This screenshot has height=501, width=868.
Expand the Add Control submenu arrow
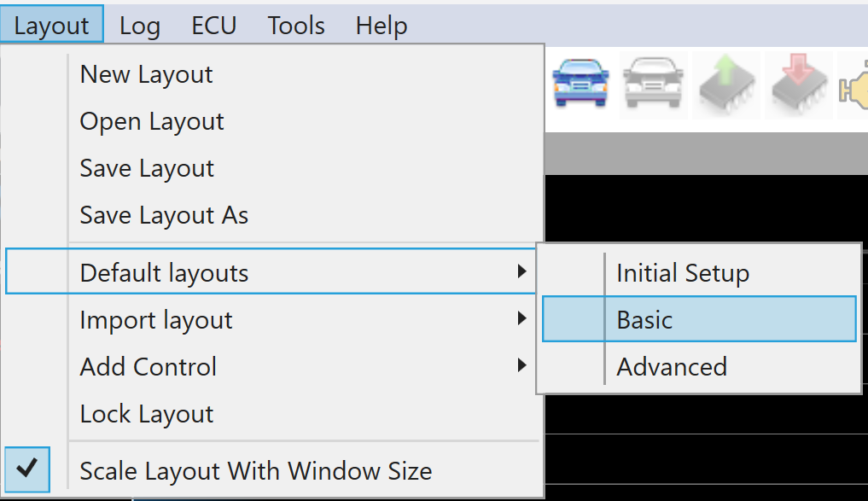coord(521,366)
